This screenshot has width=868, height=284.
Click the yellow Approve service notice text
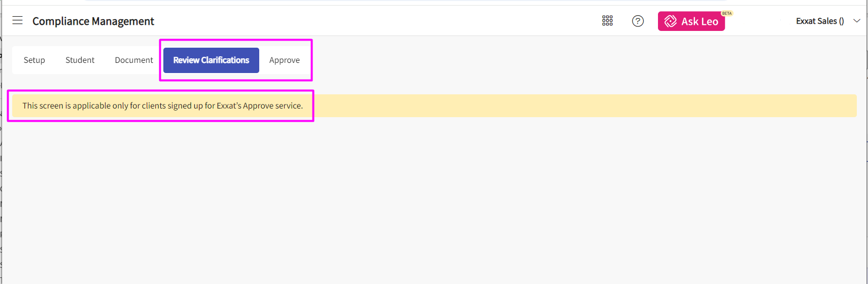coord(162,105)
